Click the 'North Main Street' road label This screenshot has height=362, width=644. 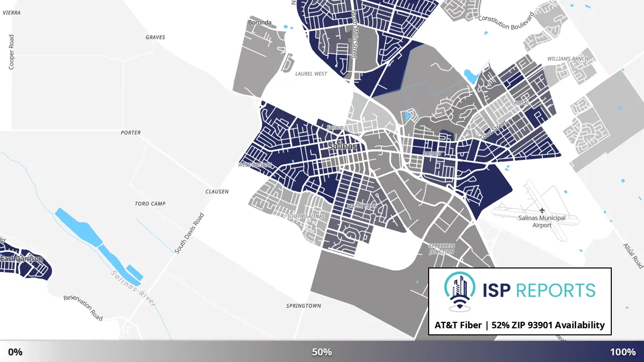pyautogui.click(x=354, y=34)
